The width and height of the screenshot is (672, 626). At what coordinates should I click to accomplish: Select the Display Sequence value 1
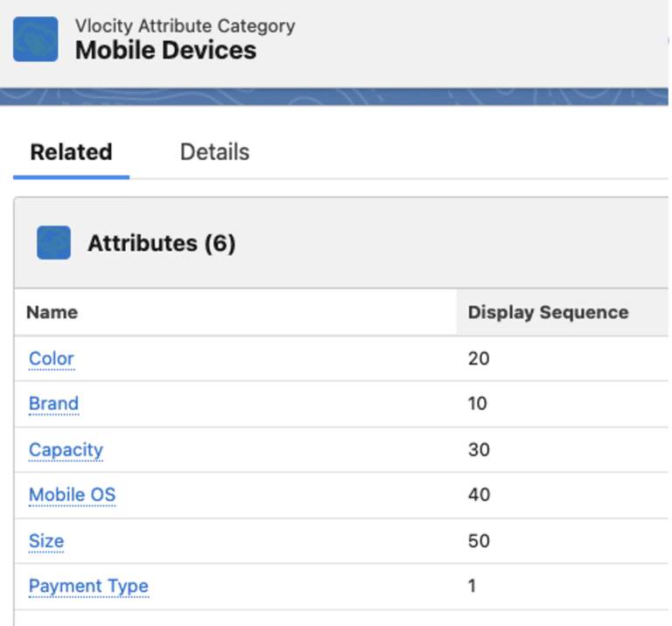pyautogui.click(x=472, y=586)
